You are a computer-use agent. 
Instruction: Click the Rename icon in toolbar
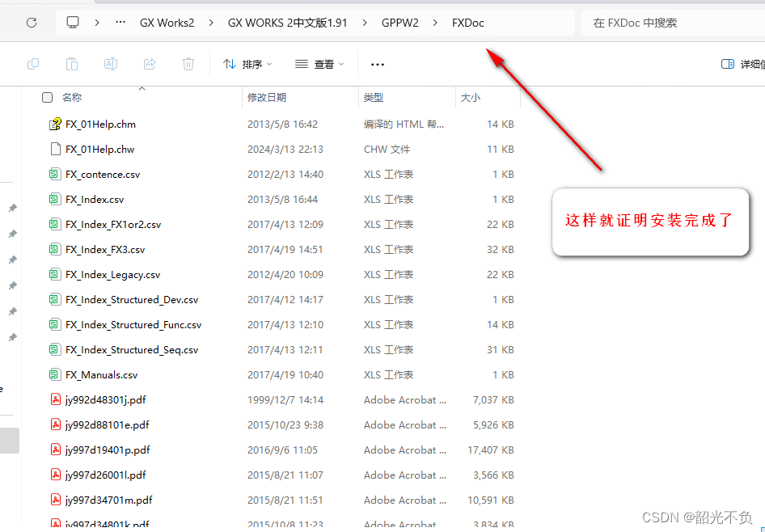point(111,64)
